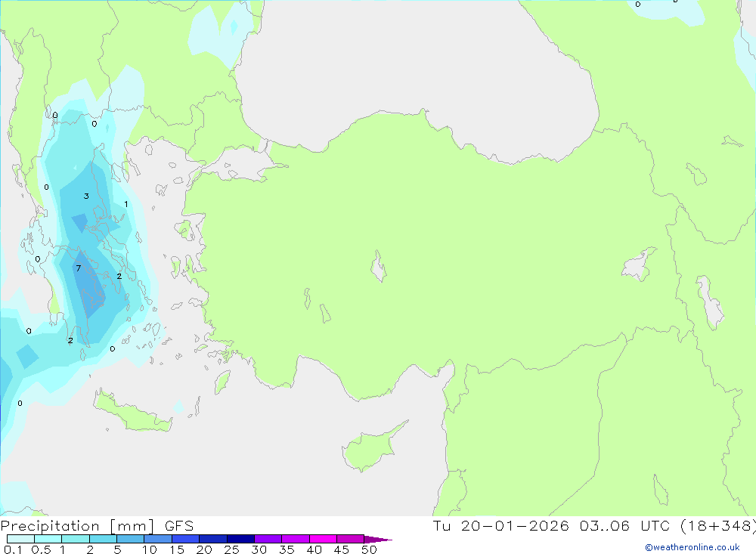Image resolution: width=756 pixels, height=554 pixels.
Task: Select the 0.5–1 mm legend color swatch
Action: pyautogui.click(x=48, y=539)
